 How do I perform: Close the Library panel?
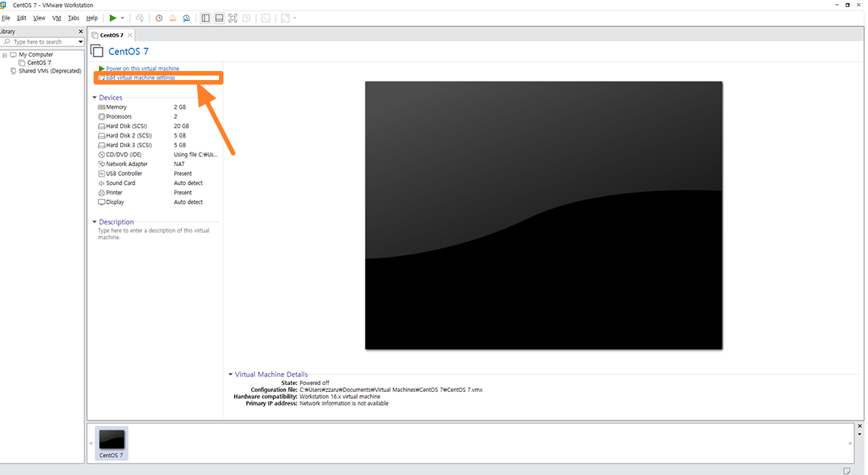click(81, 32)
